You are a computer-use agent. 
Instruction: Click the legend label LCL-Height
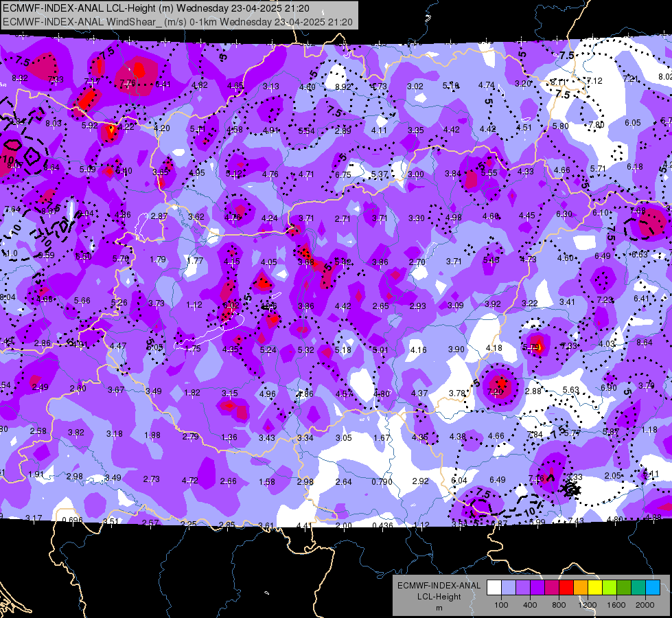point(439,597)
